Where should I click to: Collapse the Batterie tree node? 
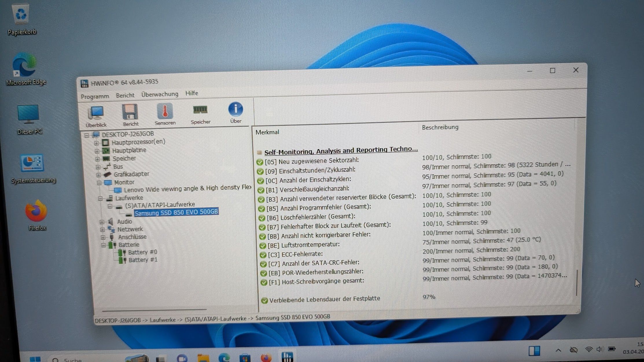(x=104, y=245)
